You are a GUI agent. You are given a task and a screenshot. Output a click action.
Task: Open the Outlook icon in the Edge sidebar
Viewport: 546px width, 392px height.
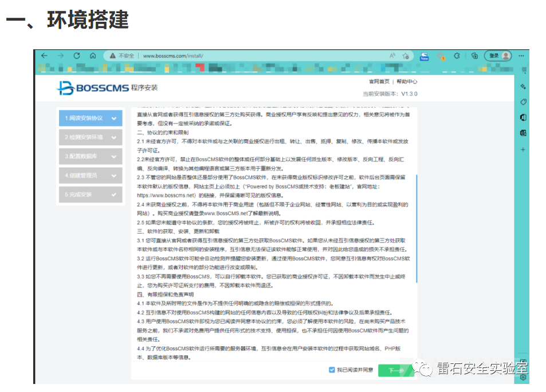[523, 133]
